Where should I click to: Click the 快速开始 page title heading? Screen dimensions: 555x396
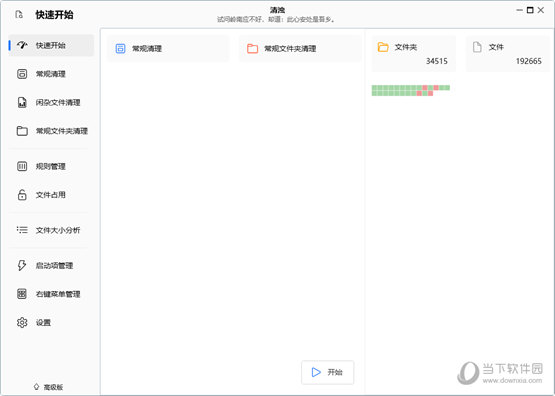click(x=54, y=15)
